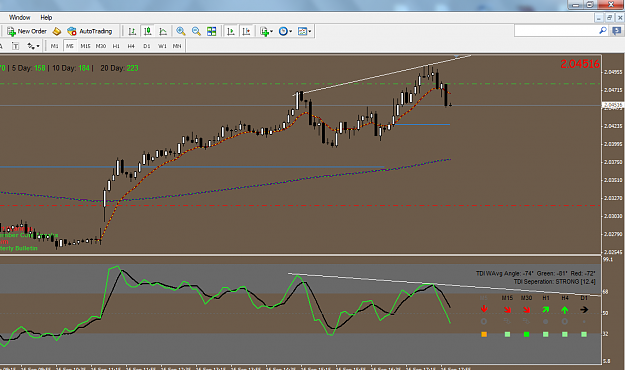
Task: Open the Window menu
Action: coord(20,18)
